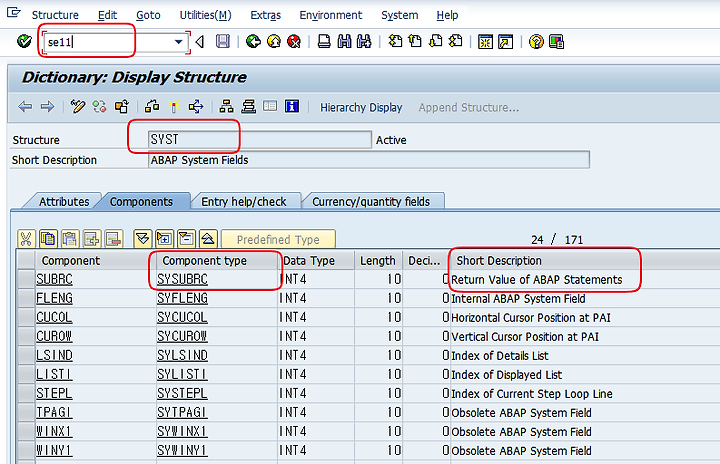Click the Delete Row icon above the table

[113, 239]
